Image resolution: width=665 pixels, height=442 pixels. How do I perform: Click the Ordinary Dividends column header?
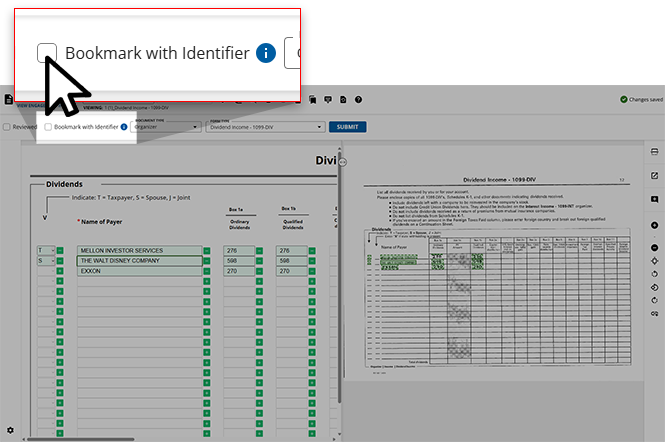point(240,225)
